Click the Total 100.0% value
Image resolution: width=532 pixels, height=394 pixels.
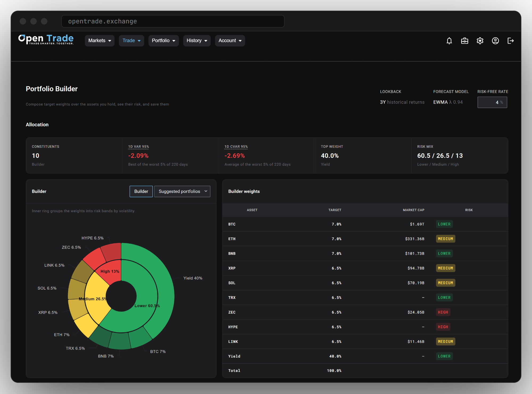[x=334, y=371]
